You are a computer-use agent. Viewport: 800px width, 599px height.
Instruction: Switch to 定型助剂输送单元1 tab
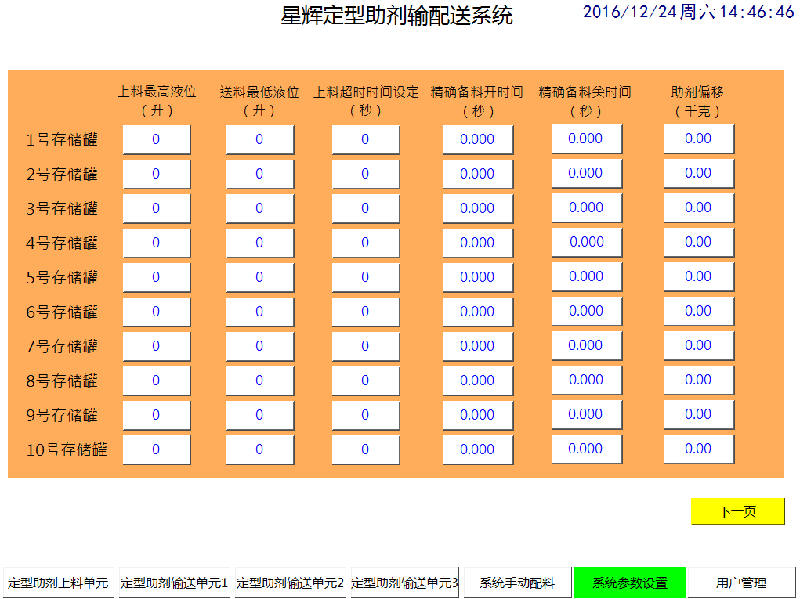pos(175,582)
